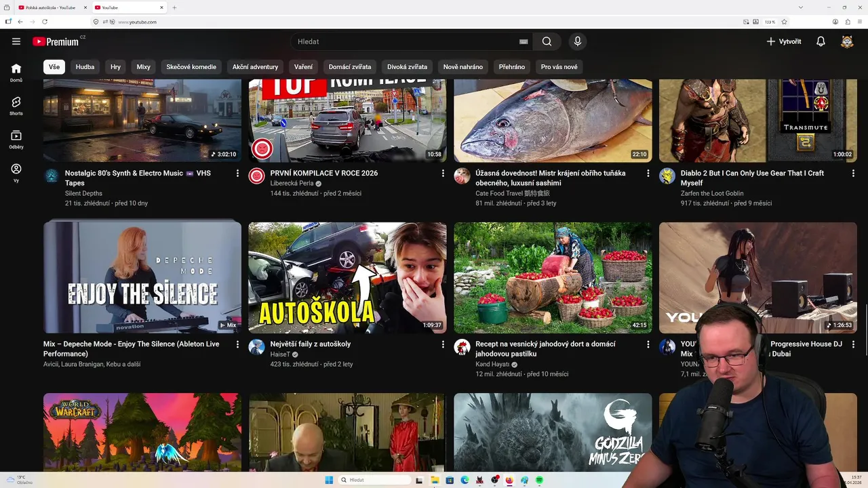Open the Domů sidebar section
The height and width of the screenshot is (488, 868).
coord(16,73)
